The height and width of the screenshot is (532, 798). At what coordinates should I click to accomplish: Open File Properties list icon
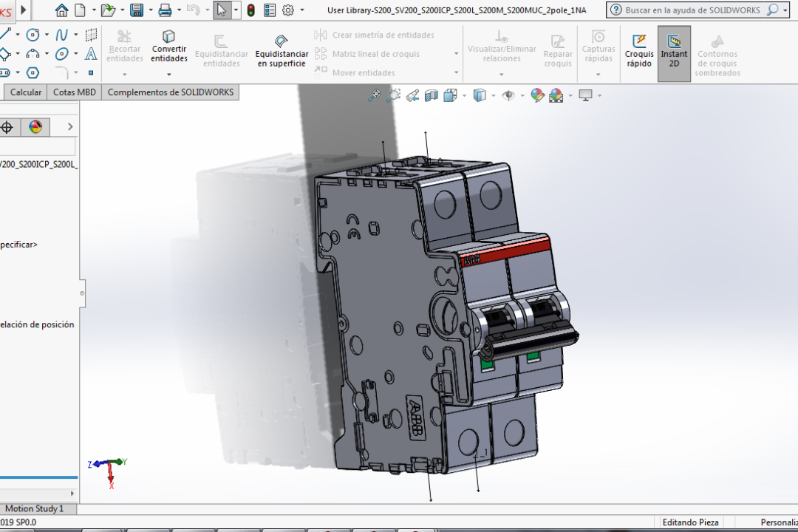click(270, 10)
